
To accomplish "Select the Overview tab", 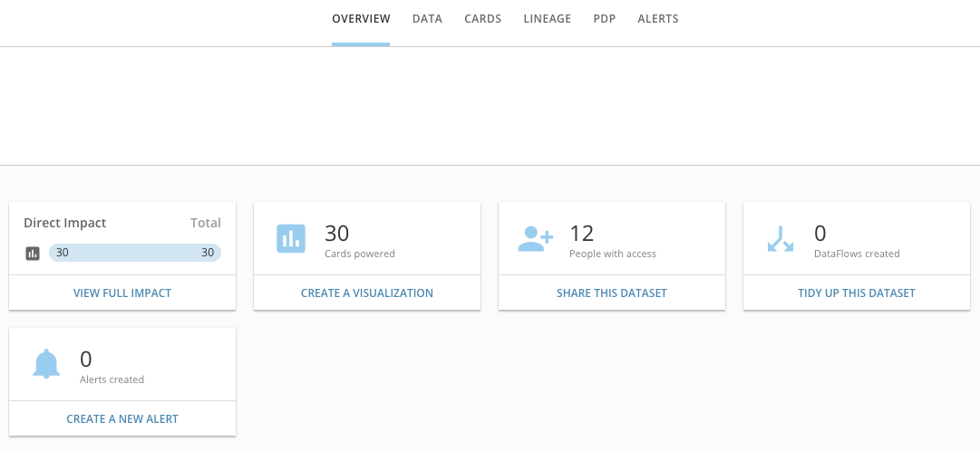I will coord(361,19).
